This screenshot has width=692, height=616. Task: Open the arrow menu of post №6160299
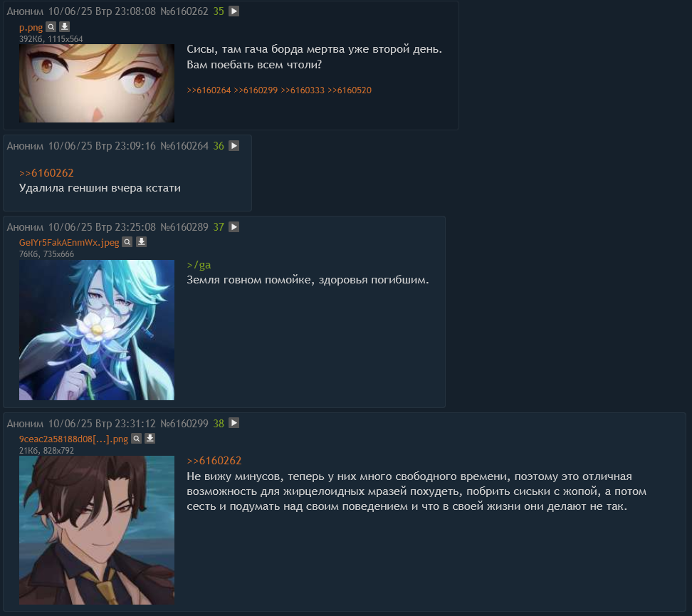tap(234, 423)
